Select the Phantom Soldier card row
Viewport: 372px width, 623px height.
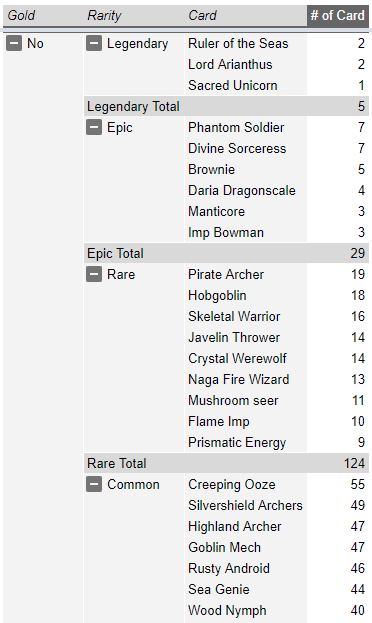point(277,128)
